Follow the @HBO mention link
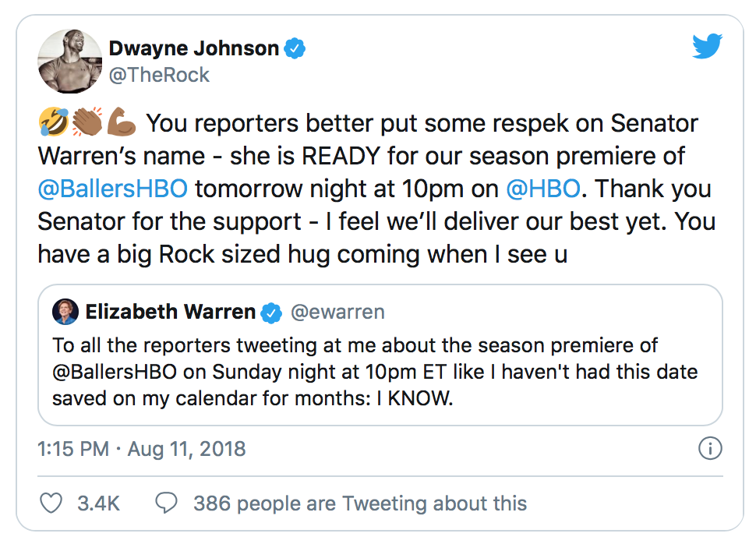 click(544, 189)
